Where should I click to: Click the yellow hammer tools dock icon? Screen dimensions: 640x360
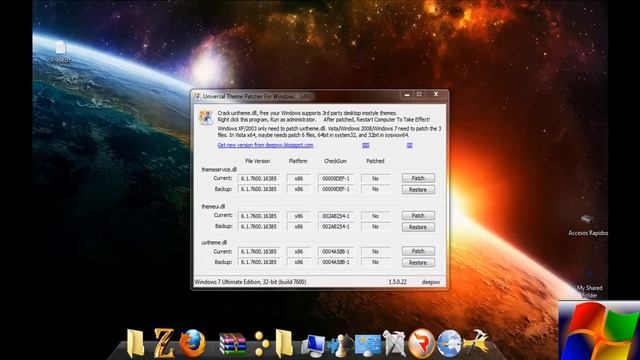[x=476, y=342]
